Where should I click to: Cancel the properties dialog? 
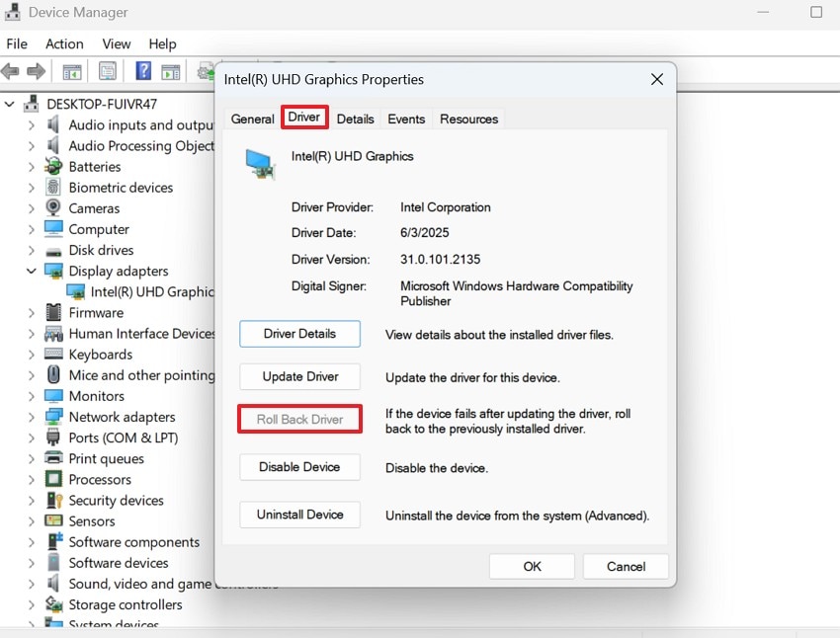[x=626, y=566]
